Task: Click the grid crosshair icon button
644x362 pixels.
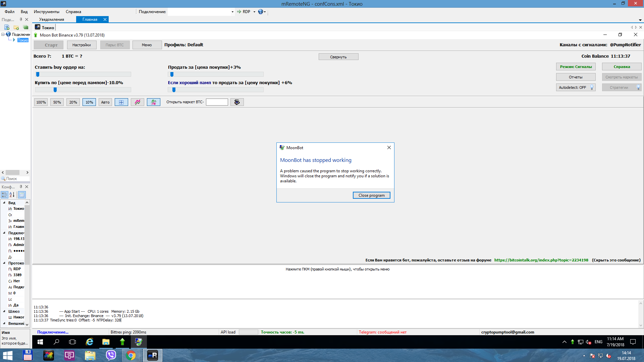Action: 121,102
